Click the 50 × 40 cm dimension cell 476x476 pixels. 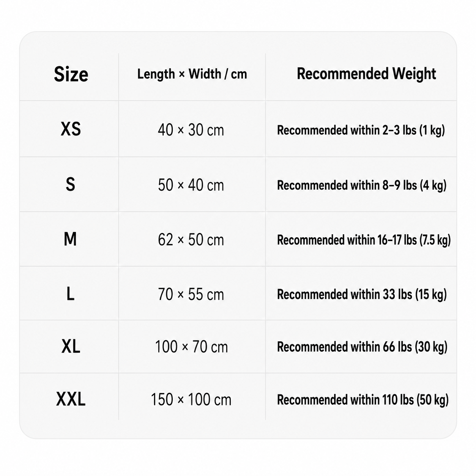[191, 185]
